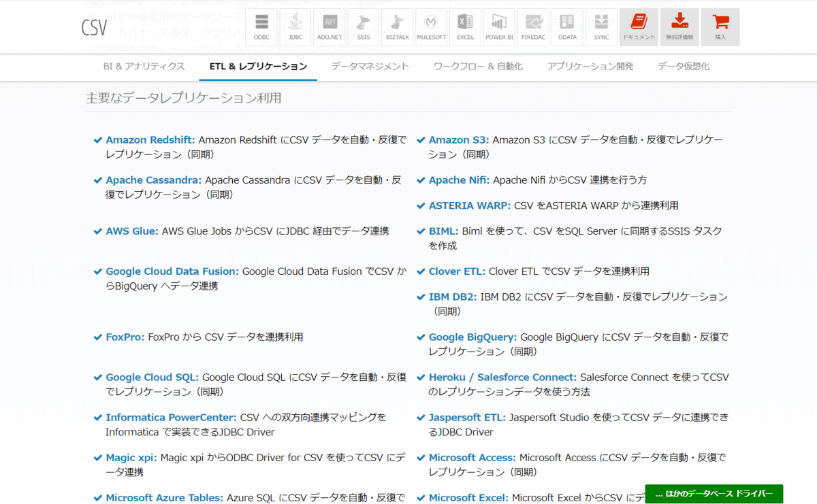Open the Amazon Redshift link

pyautogui.click(x=150, y=140)
